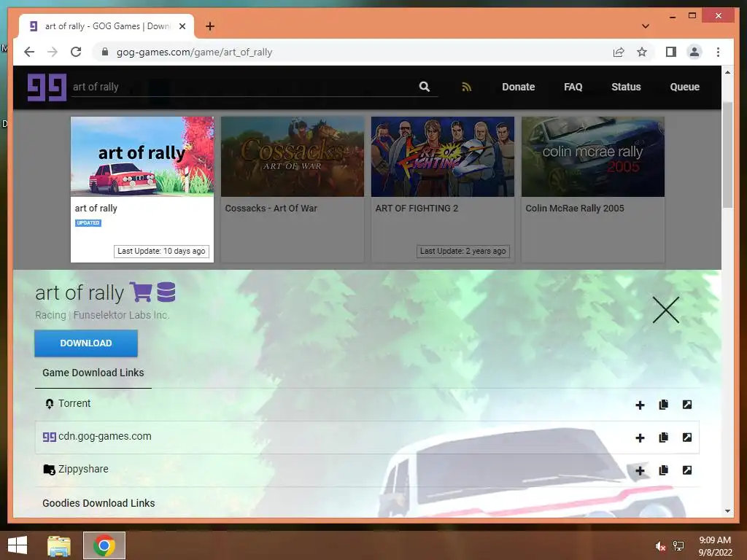This screenshot has height=560, width=747.
Task: Click the Torrent row icon
Action: tap(49, 404)
